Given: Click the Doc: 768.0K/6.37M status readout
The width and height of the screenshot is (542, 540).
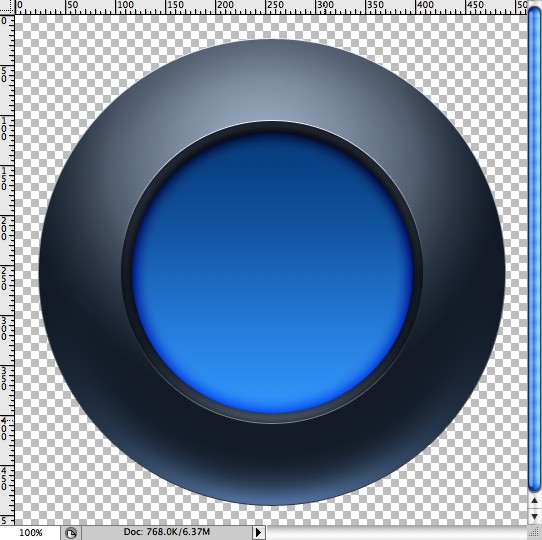Looking at the screenshot, I should coord(167,532).
